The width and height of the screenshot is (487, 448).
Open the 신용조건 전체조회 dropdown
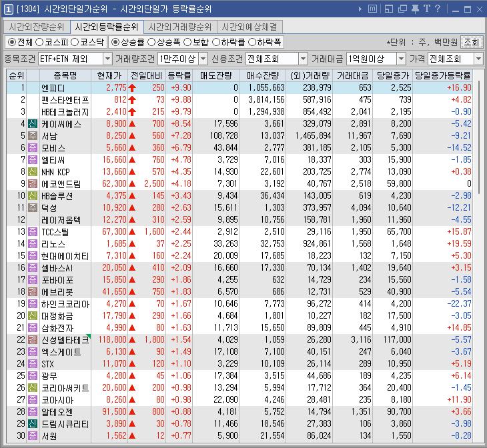pyautogui.click(x=303, y=59)
